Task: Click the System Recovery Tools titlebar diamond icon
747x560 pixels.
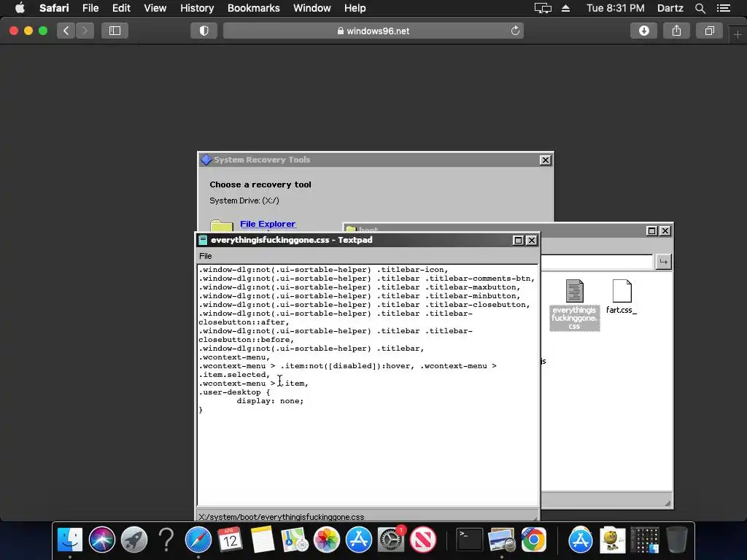Action: coord(206,160)
